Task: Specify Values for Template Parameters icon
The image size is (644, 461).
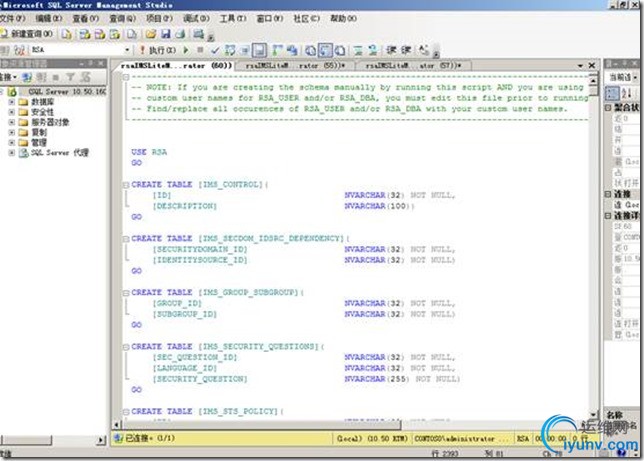Action: pos(424,50)
